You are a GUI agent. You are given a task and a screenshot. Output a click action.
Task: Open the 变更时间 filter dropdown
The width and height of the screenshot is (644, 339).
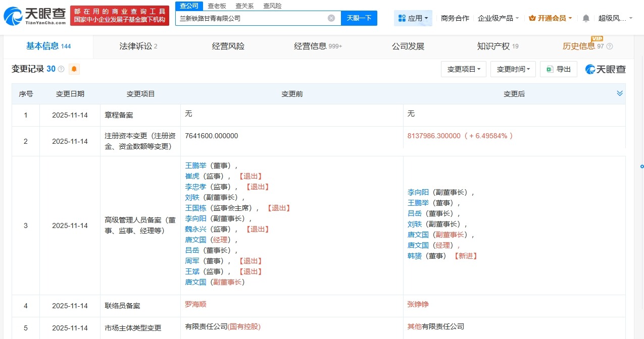pos(513,69)
